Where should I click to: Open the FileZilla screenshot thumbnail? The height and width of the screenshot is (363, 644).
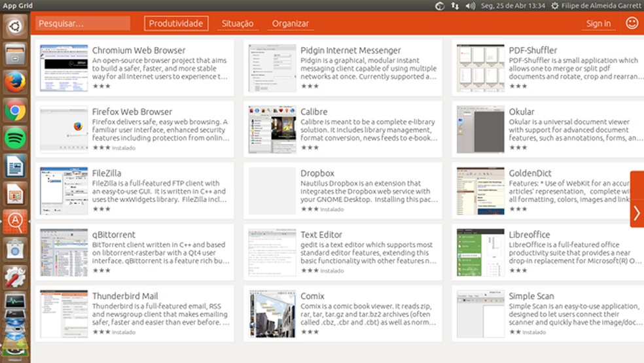pyautogui.click(x=64, y=190)
